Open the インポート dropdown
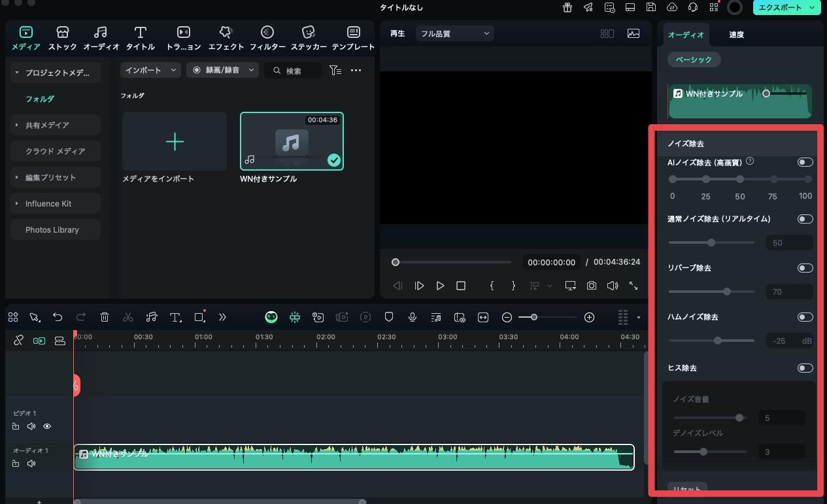Image resolution: width=827 pixels, height=504 pixels. (150, 70)
